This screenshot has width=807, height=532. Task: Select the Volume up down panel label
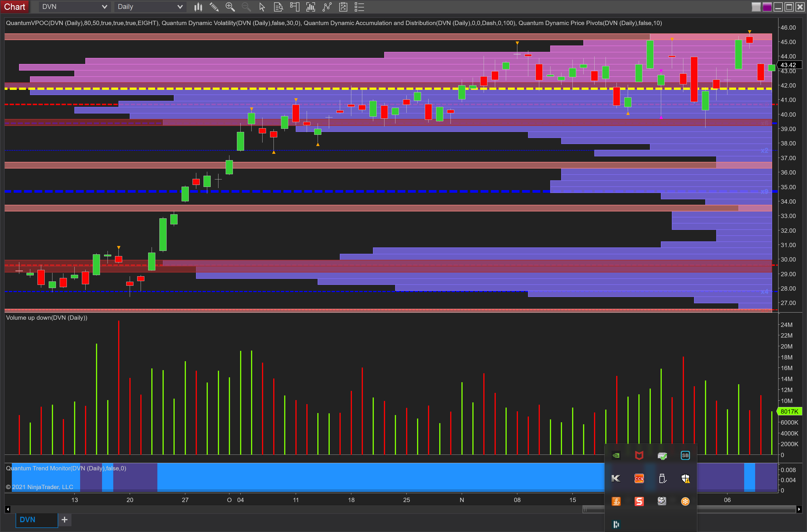coord(46,318)
